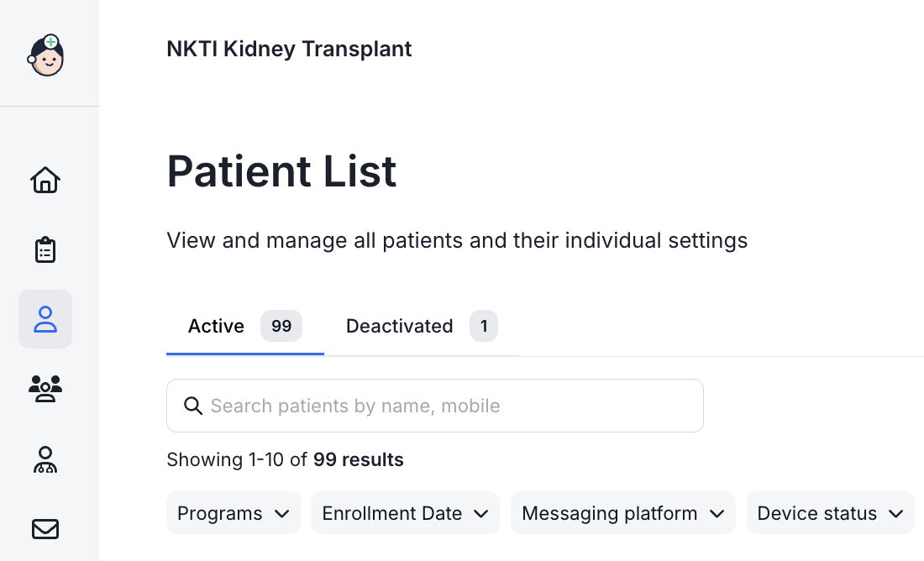This screenshot has width=924, height=561.
Task: Open the people group sidebar icon
Action: point(45,388)
